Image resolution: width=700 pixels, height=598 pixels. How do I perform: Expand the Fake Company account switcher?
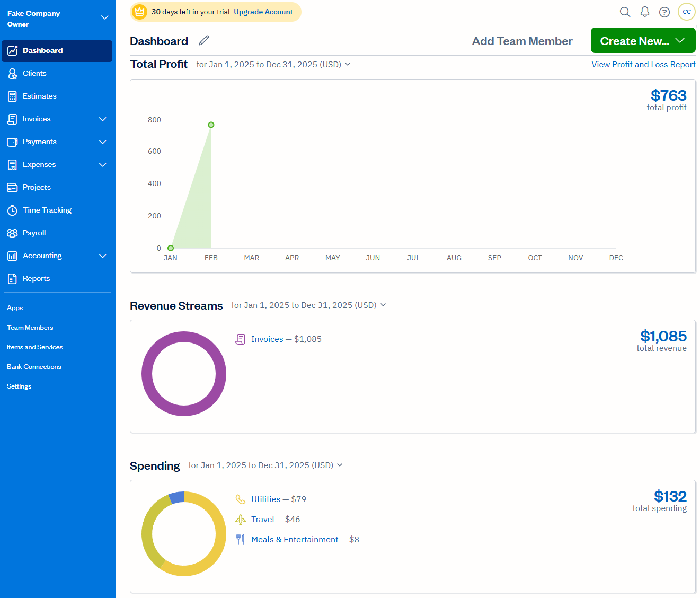pyautogui.click(x=104, y=17)
